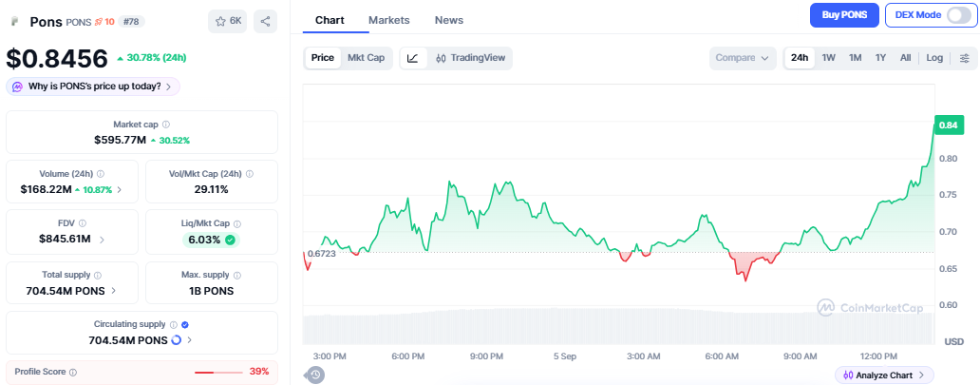Click the 5 Sep date axis label
This screenshot has width=980, height=385.
tap(564, 356)
